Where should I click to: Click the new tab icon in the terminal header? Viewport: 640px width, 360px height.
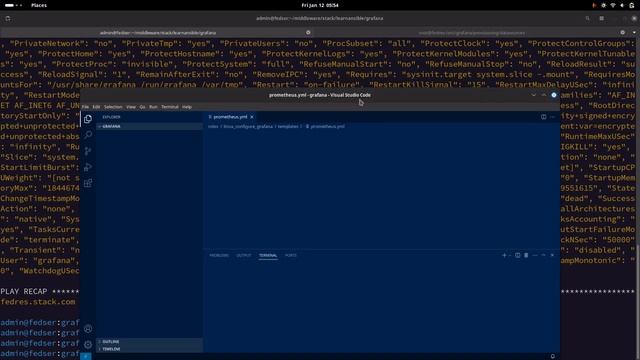[x=8, y=18]
